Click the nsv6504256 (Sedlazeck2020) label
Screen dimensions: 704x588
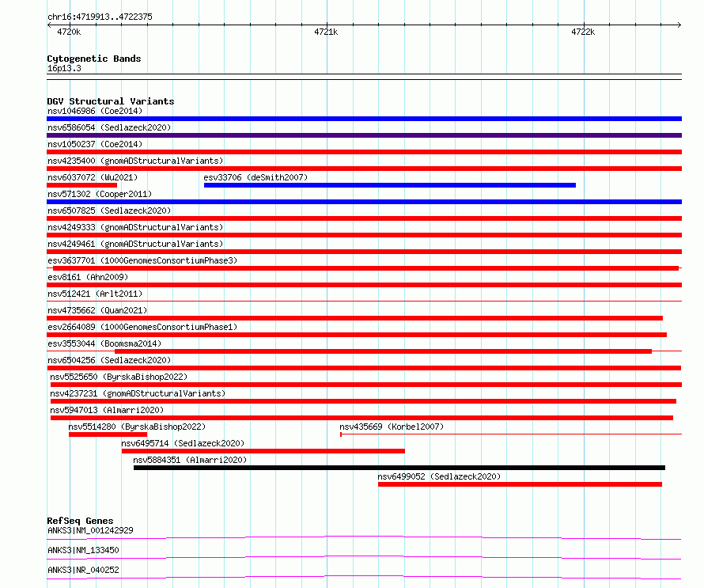tap(109, 360)
